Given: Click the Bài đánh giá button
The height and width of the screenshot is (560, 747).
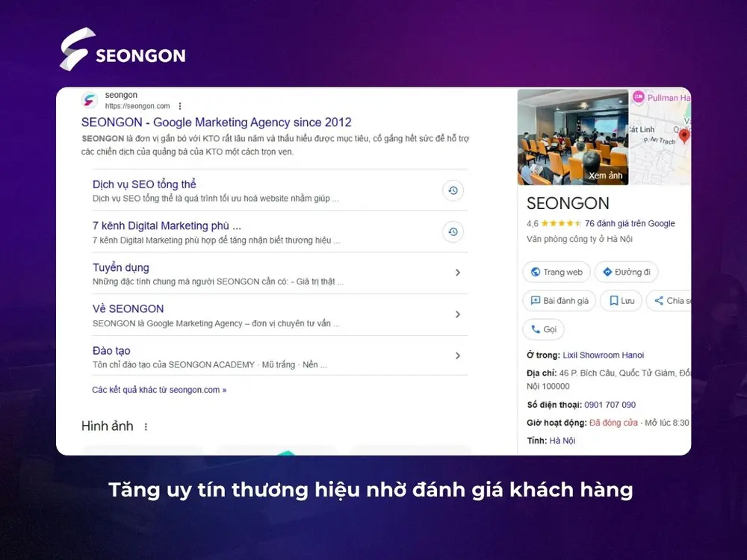Looking at the screenshot, I should click(560, 300).
